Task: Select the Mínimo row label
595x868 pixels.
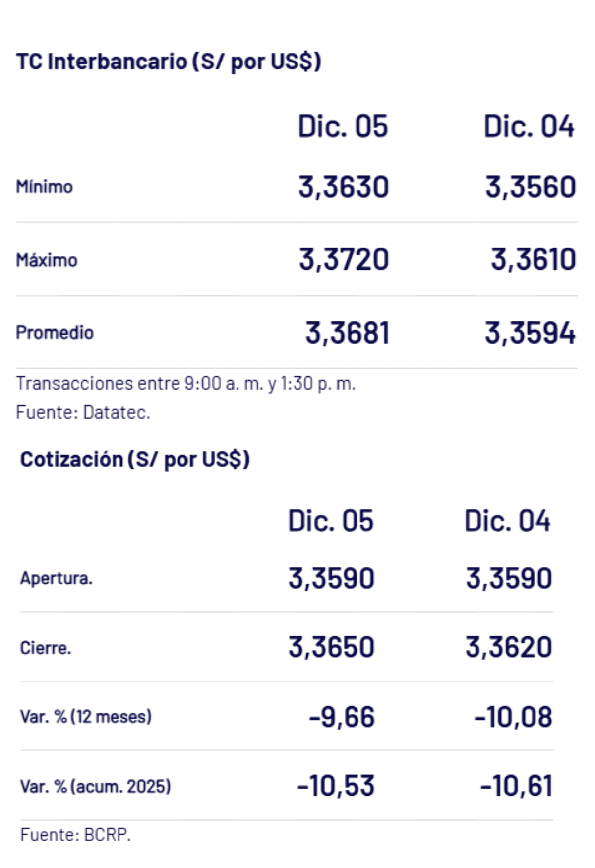Action: click(x=45, y=187)
